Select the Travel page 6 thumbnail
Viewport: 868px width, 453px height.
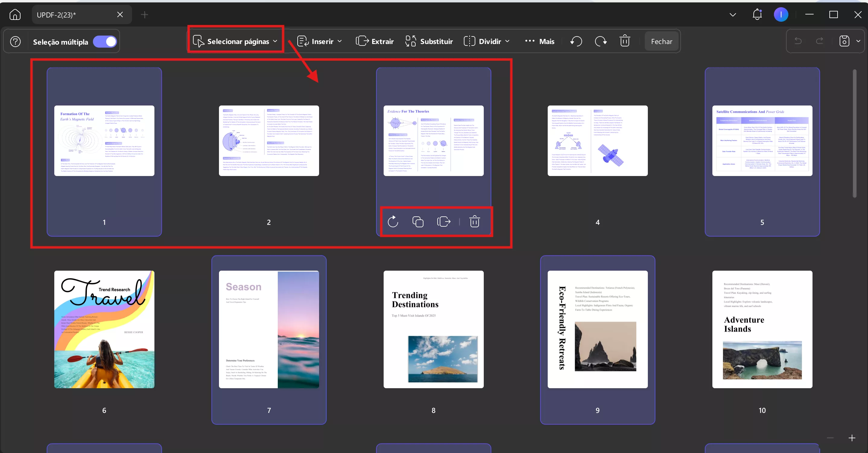[x=104, y=329]
